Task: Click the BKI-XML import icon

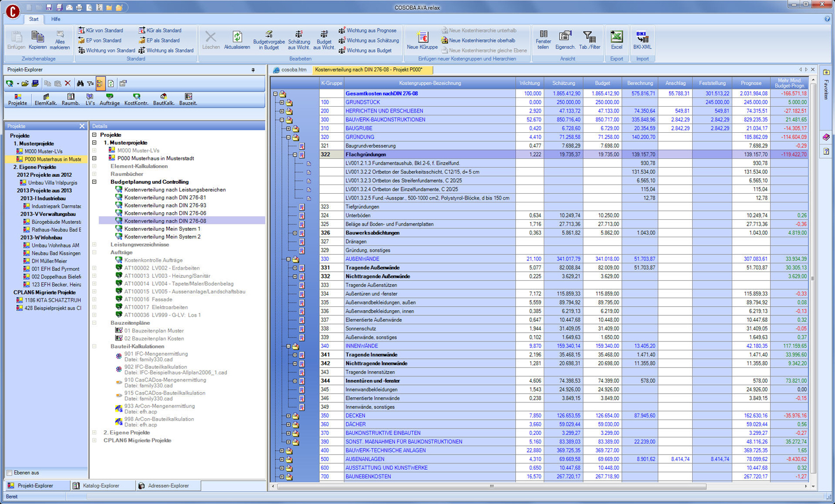Action: pyautogui.click(x=642, y=39)
